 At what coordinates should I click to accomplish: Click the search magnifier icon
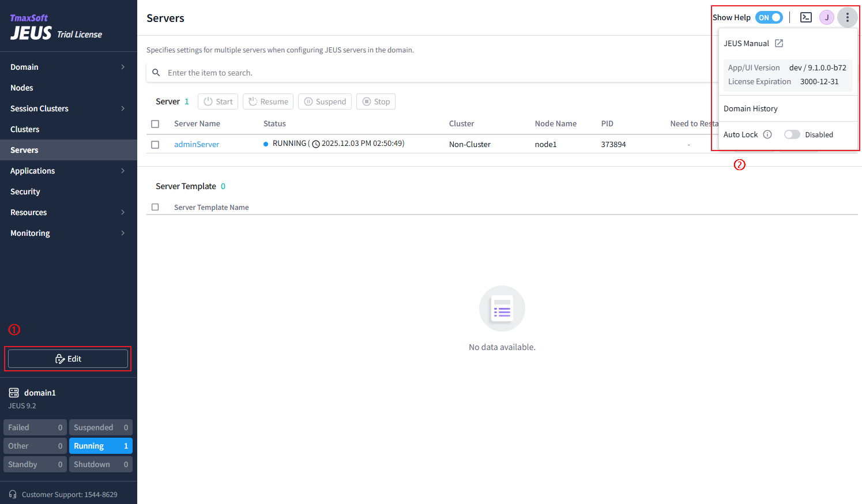coord(156,72)
